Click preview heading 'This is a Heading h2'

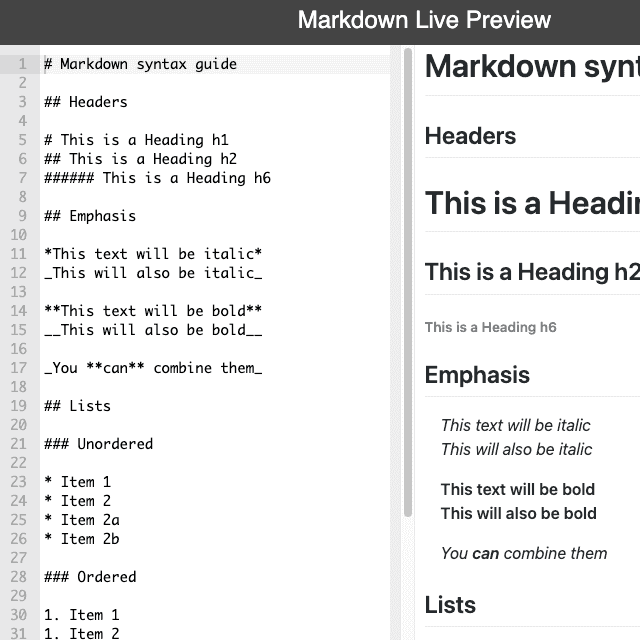(x=532, y=272)
